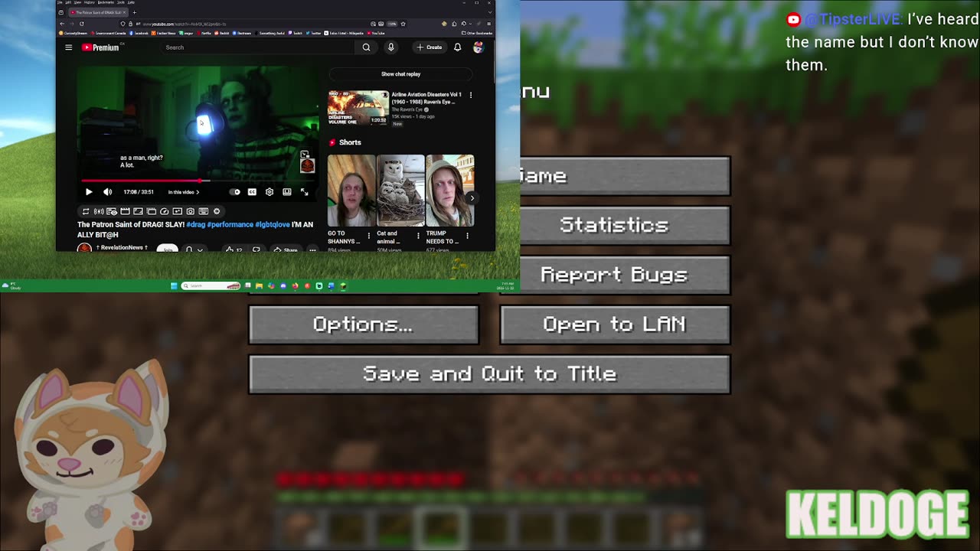Open options for the 'TRUMP NEEDS TO' short
Viewport: 980px width, 551px height.
pyautogui.click(x=467, y=236)
